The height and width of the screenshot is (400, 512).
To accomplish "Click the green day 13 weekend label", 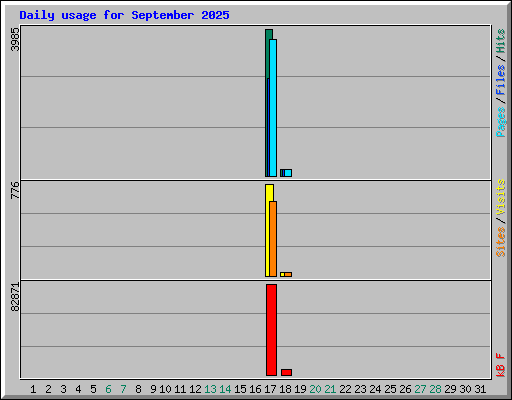I will (x=210, y=389).
